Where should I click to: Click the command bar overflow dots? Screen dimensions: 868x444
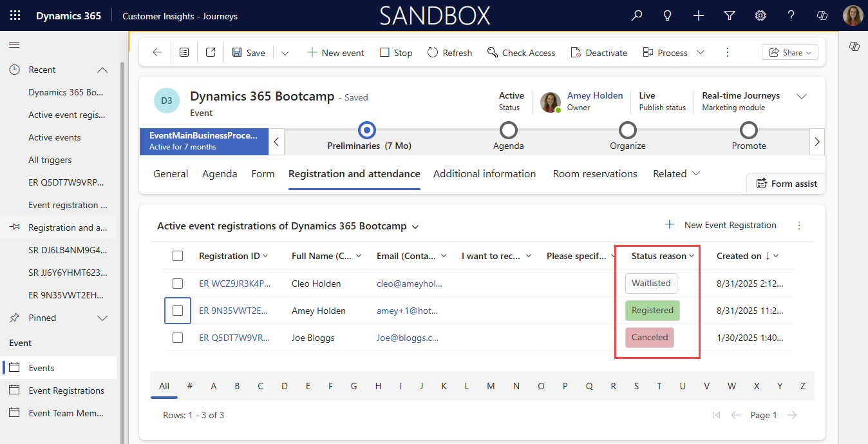[728, 53]
